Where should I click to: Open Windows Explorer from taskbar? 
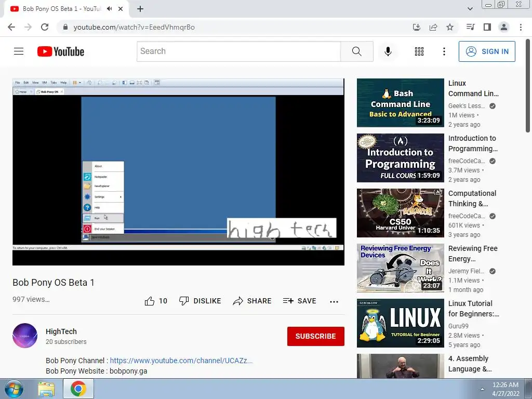[46, 389]
